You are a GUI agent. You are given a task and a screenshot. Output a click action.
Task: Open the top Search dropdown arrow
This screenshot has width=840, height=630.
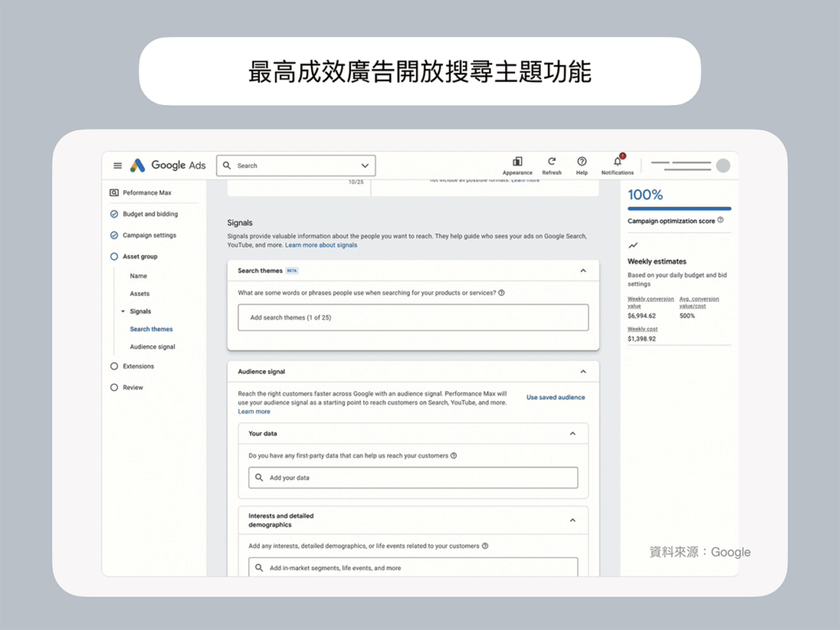coord(365,166)
